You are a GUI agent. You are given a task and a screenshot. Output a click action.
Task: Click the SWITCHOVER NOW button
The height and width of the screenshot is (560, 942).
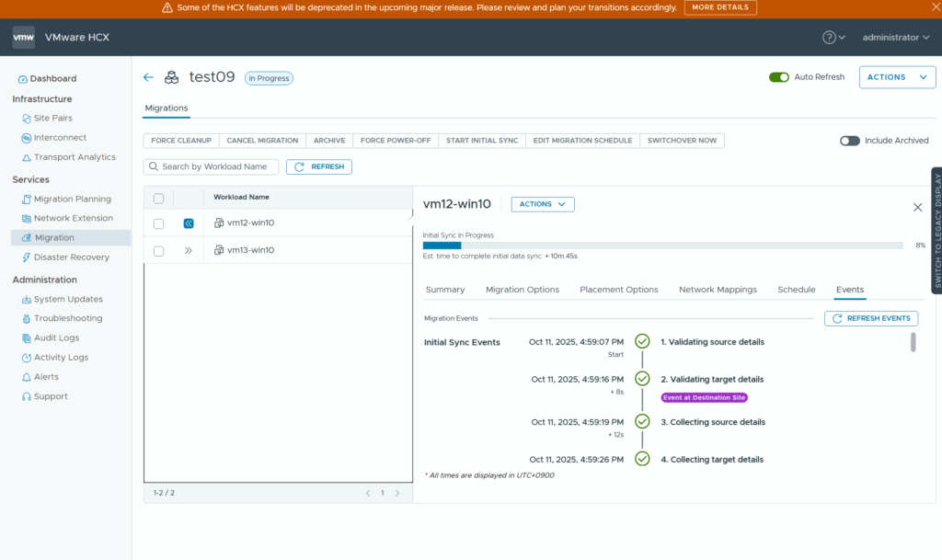[x=682, y=141]
